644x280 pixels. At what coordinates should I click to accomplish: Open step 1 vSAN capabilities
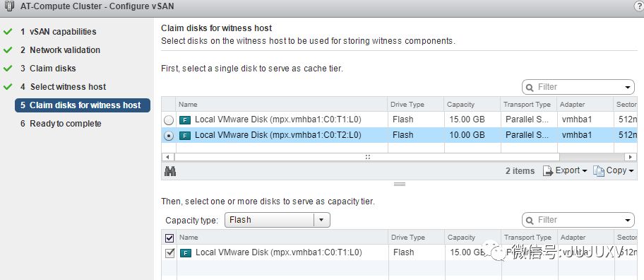tap(59, 32)
